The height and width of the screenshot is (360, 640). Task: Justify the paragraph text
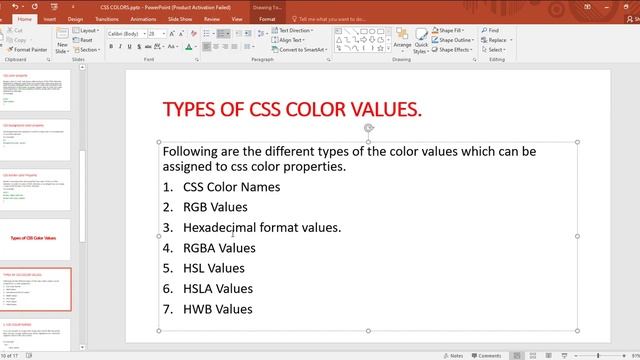coord(234,47)
